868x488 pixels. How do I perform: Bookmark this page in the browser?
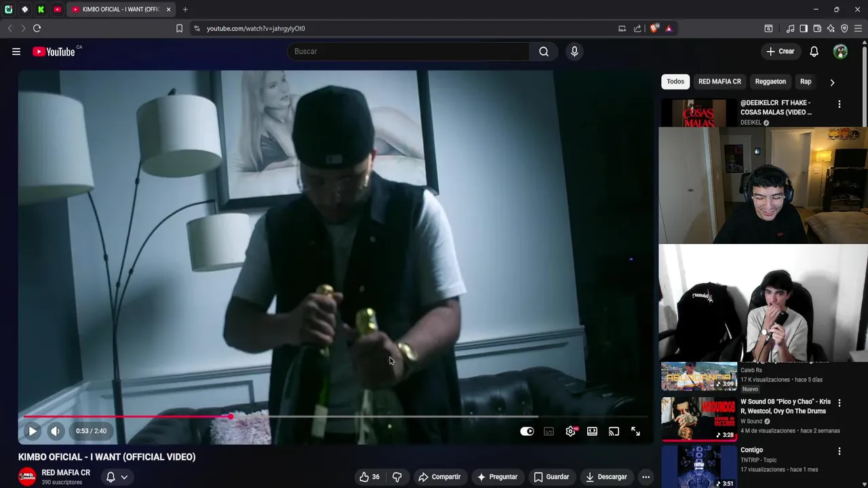[179, 28]
